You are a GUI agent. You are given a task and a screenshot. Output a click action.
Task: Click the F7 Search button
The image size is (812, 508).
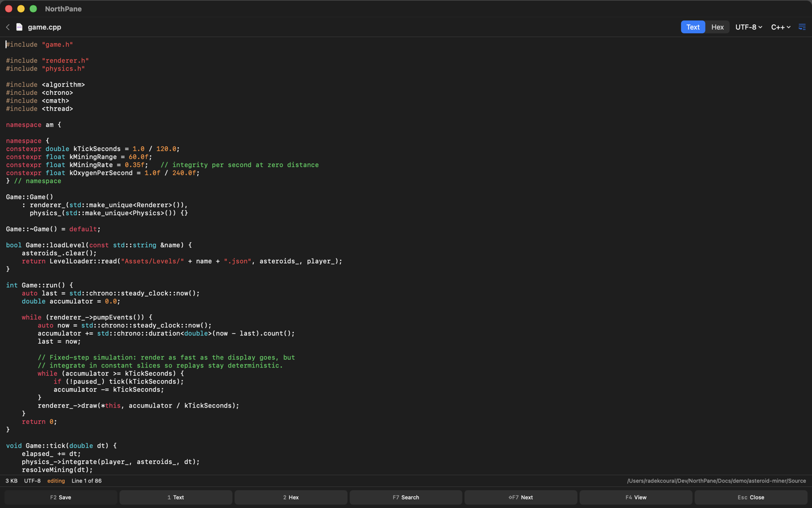[x=406, y=497]
